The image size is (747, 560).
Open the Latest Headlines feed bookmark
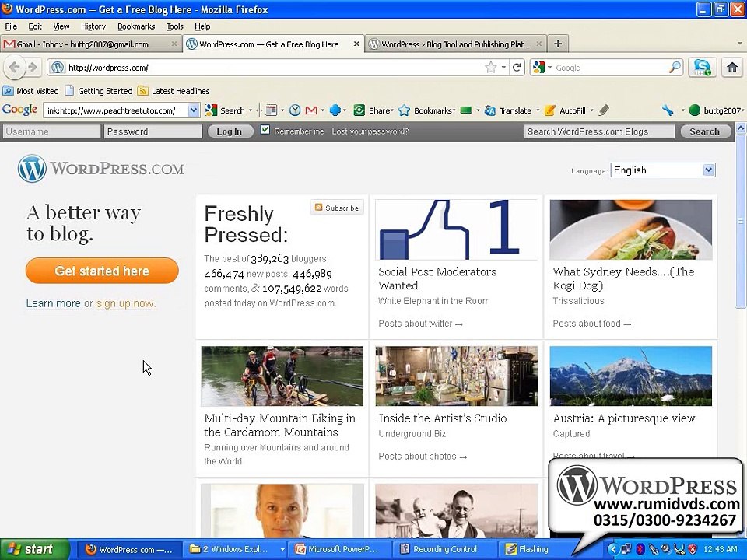(174, 91)
